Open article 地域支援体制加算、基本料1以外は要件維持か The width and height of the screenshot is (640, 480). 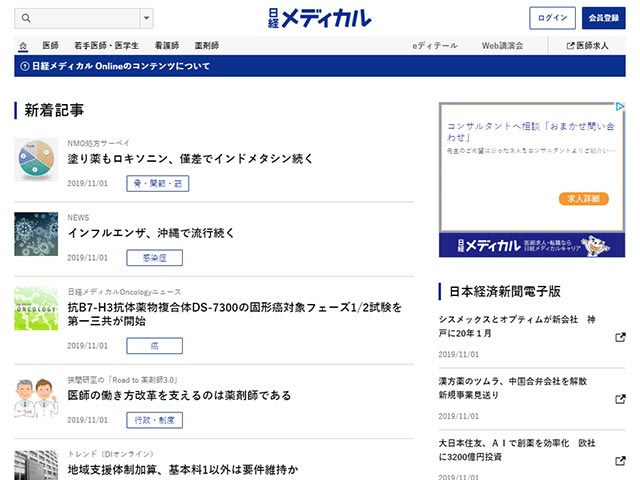point(183,469)
